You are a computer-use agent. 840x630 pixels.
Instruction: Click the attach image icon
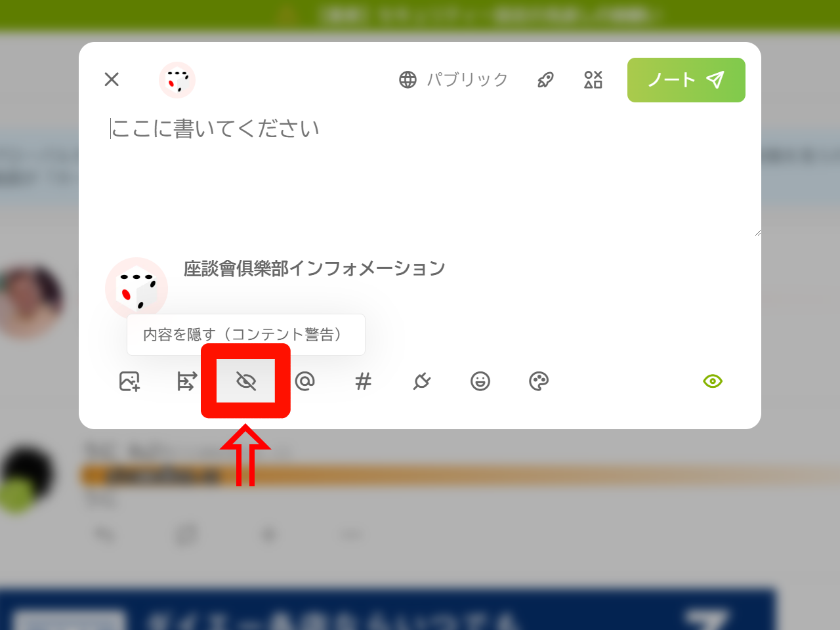pyautogui.click(x=129, y=381)
